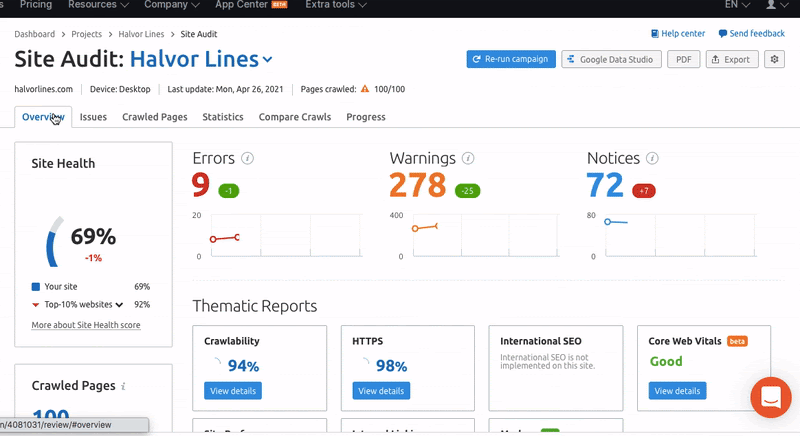Image resolution: width=800 pixels, height=436 pixels.
Task: Click the info icon next to Warnings
Action: click(x=468, y=158)
